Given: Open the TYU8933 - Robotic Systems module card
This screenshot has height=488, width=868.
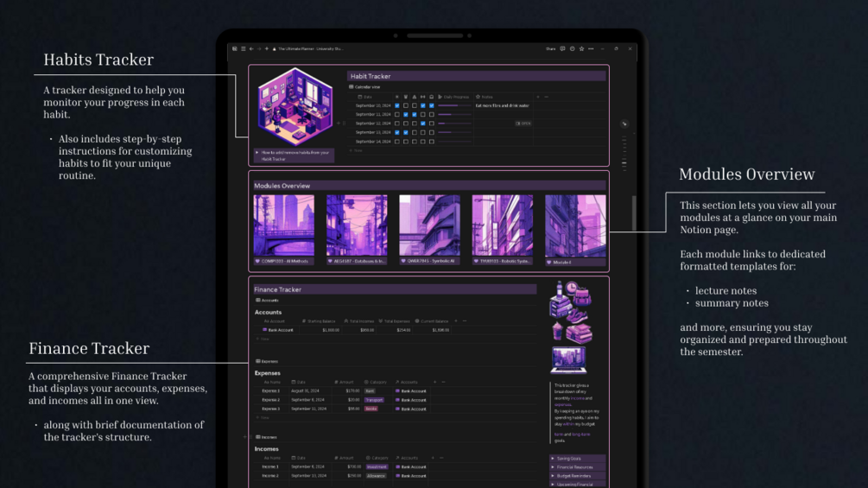Looking at the screenshot, I should (502, 229).
